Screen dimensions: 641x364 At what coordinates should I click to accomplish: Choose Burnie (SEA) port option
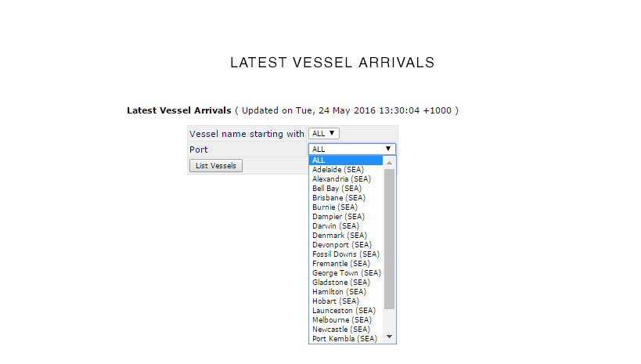coord(335,207)
